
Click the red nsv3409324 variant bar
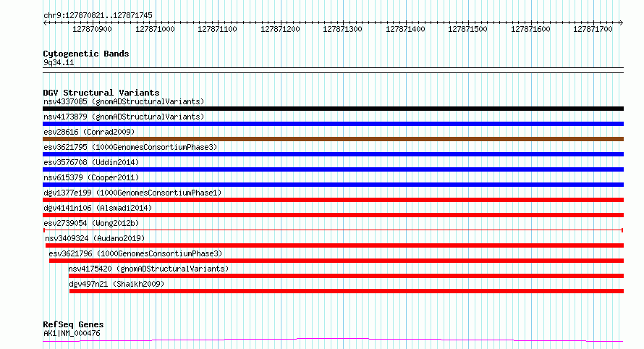tap(335, 245)
